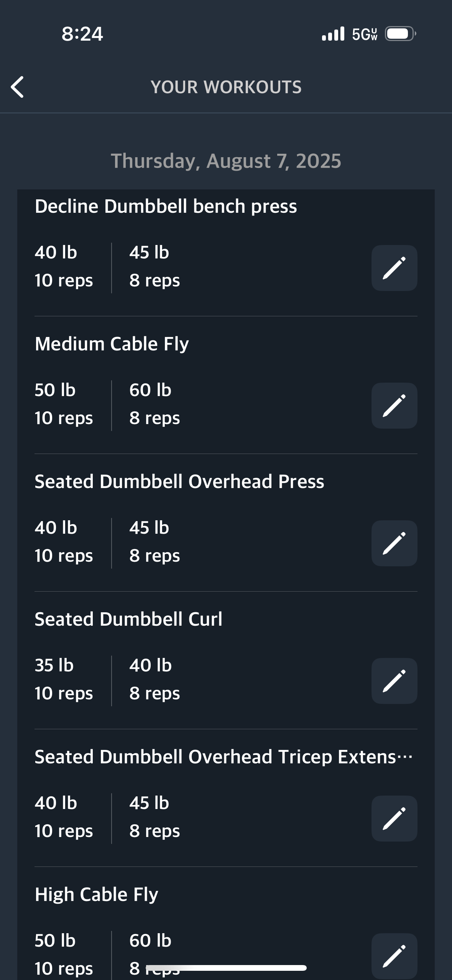The width and height of the screenshot is (452, 980).
Task: Select the 35 lb Seated Dumbbell Curl set
Action: coord(64,679)
